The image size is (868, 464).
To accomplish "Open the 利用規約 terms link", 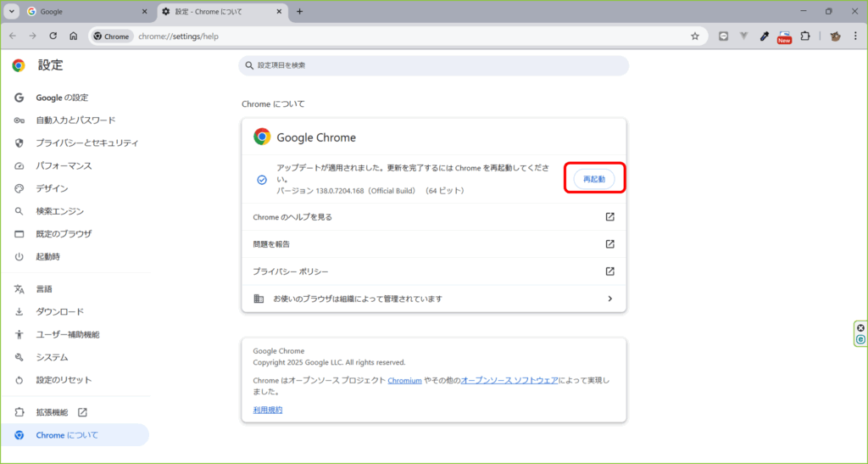I will point(267,410).
